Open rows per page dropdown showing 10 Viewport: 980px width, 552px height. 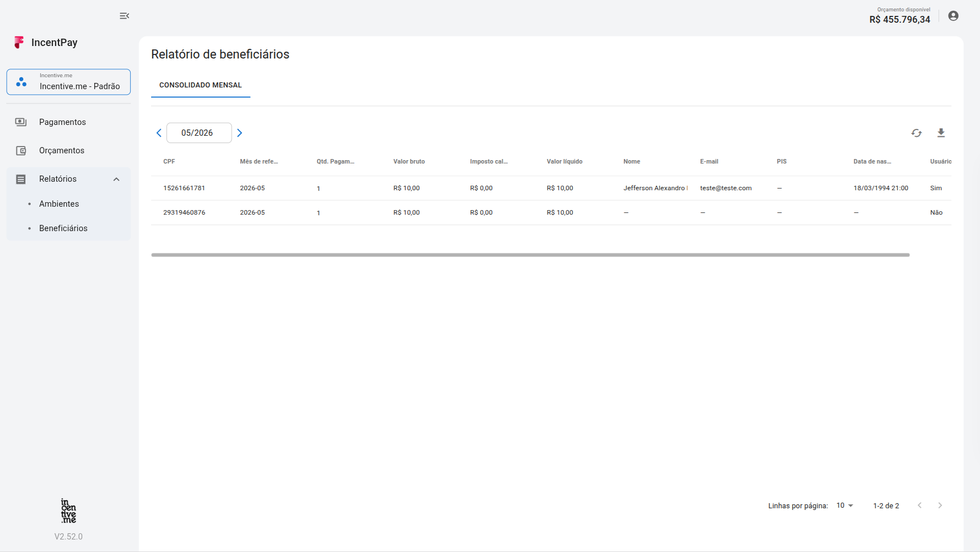tap(845, 505)
